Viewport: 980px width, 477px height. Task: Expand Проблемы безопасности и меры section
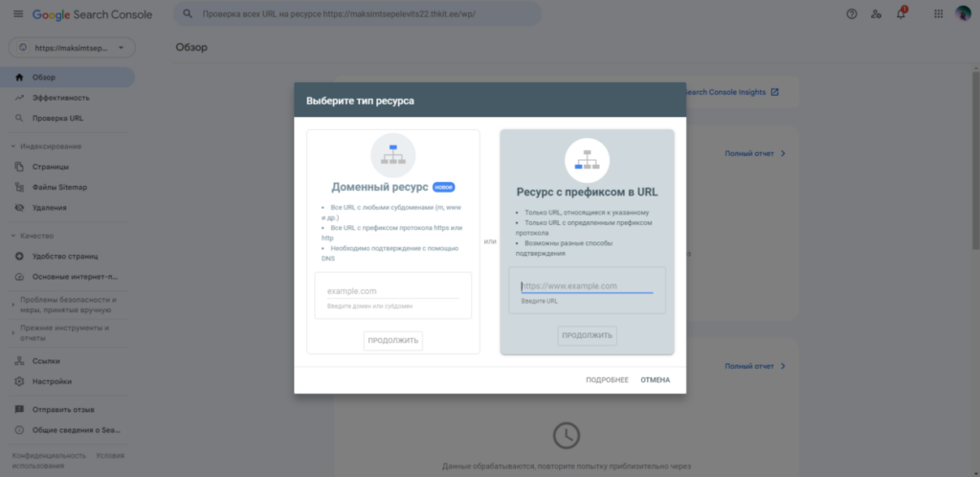[13, 306]
